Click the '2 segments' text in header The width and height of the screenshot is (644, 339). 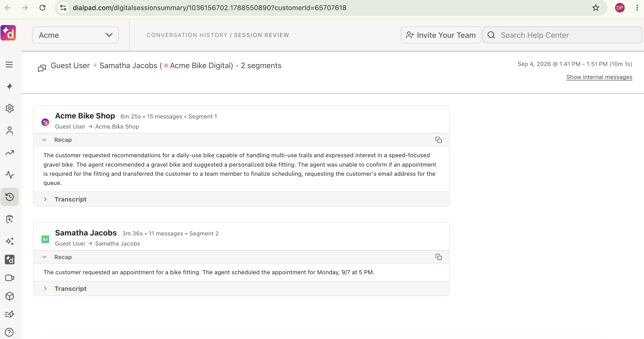261,65
